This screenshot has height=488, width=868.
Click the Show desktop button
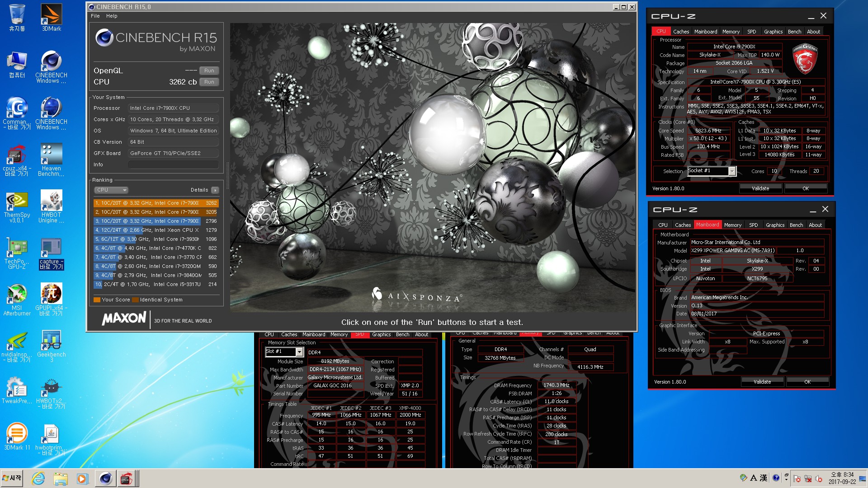(x=863, y=478)
